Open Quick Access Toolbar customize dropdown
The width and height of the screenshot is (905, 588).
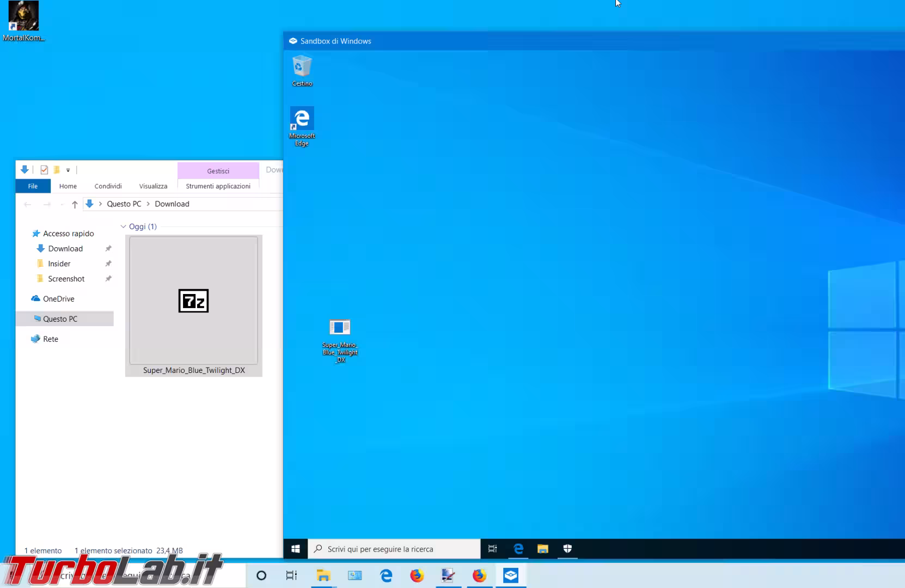point(68,170)
